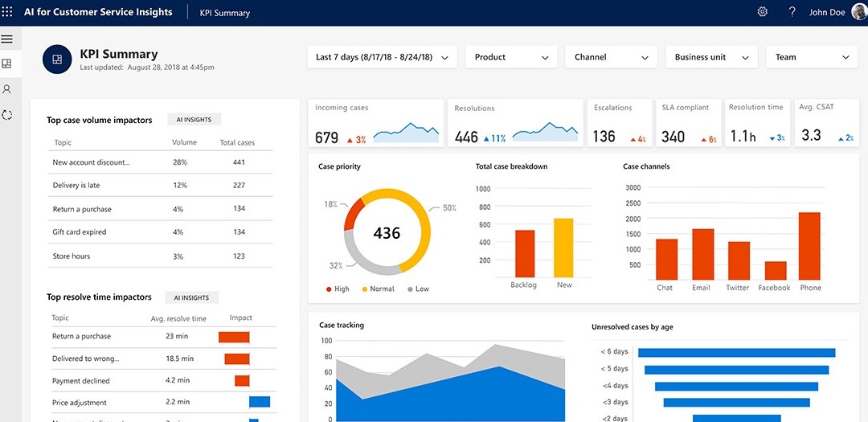
Task: Click the circular refresh icon in sidebar
Action: [x=7, y=115]
